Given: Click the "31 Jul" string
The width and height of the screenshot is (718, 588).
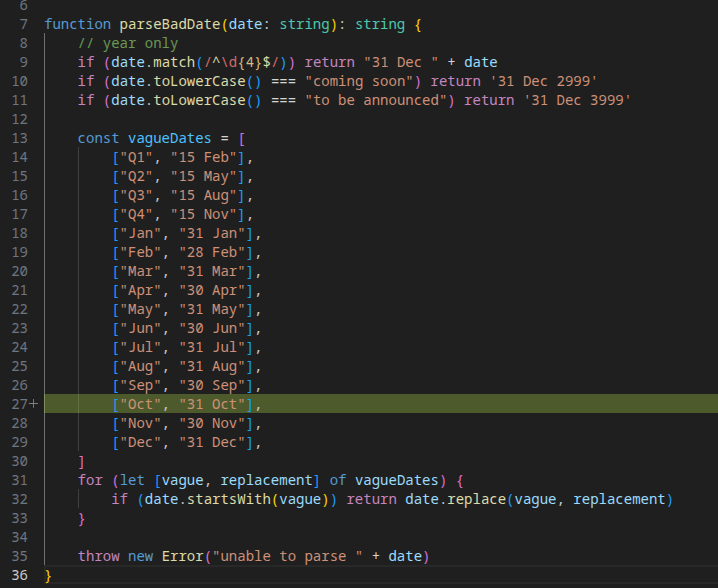Looking at the screenshot, I should click(x=212, y=348).
